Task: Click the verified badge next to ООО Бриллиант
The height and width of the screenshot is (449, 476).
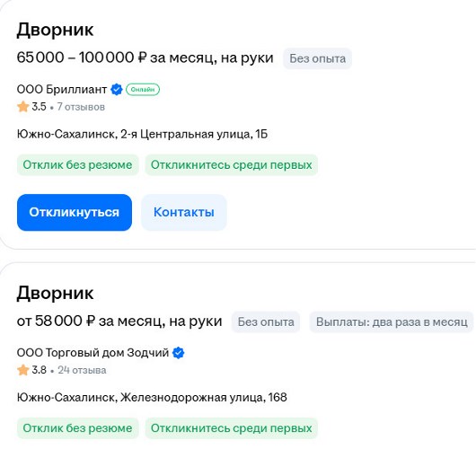Action: (116, 90)
